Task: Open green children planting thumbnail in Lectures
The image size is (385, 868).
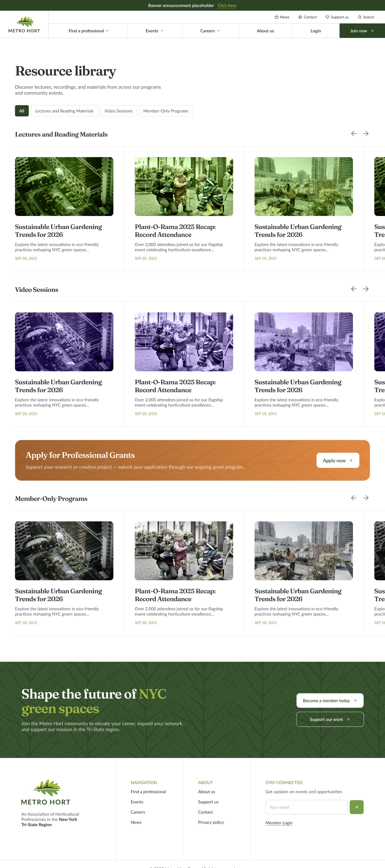Action: (184, 187)
